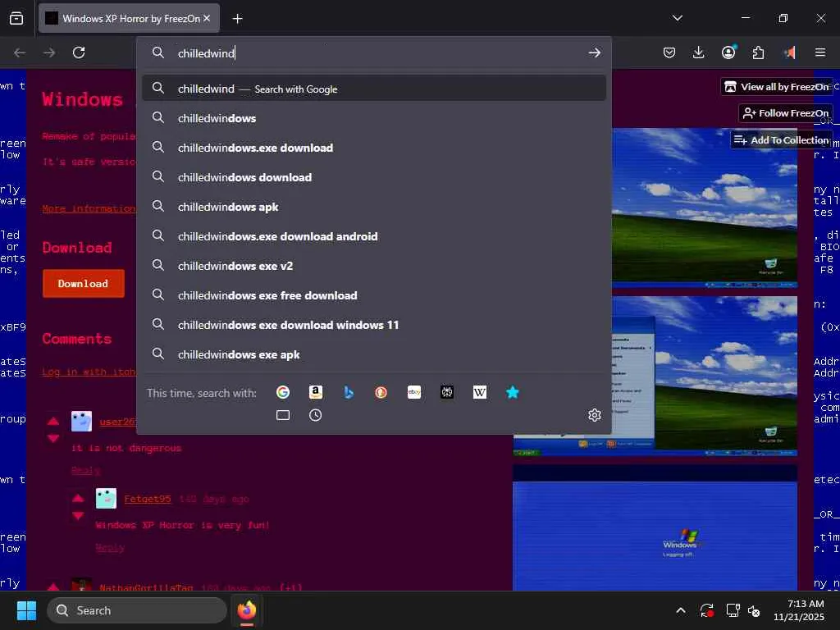Image resolution: width=840 pixels, height=630 pixels.
Task: Search with Bing engine icon
Action: 348,392
